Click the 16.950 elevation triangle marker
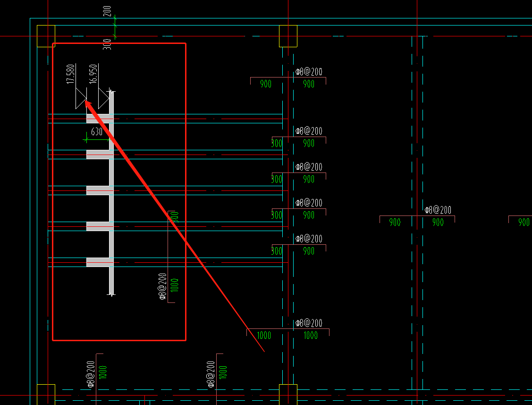 pos(103,99)
